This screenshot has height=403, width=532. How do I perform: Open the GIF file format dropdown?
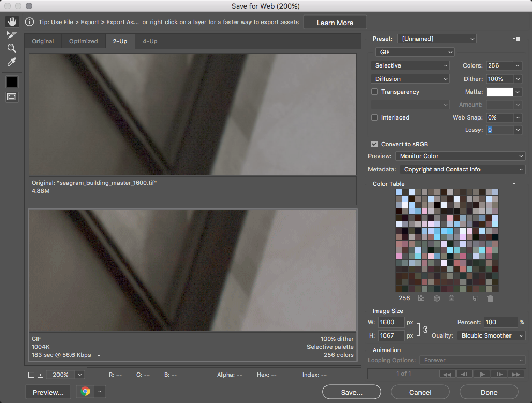click(x=415, y=52)
